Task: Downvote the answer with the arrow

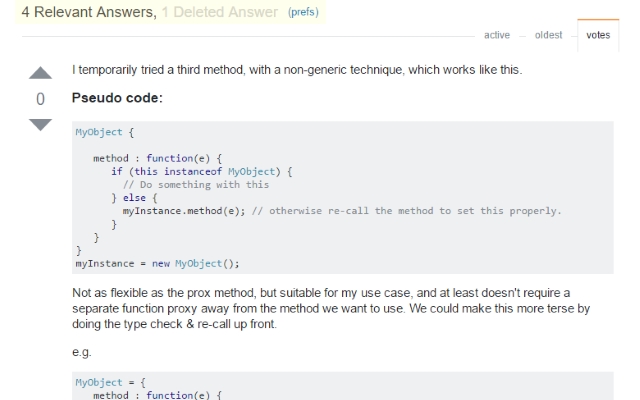Action: [x=40, y=124]
